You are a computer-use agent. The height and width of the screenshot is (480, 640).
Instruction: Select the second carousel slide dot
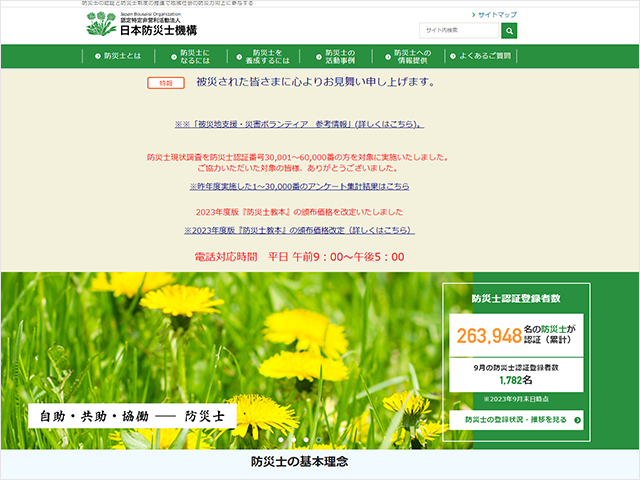pyautogui.click(x=293, y=440)
